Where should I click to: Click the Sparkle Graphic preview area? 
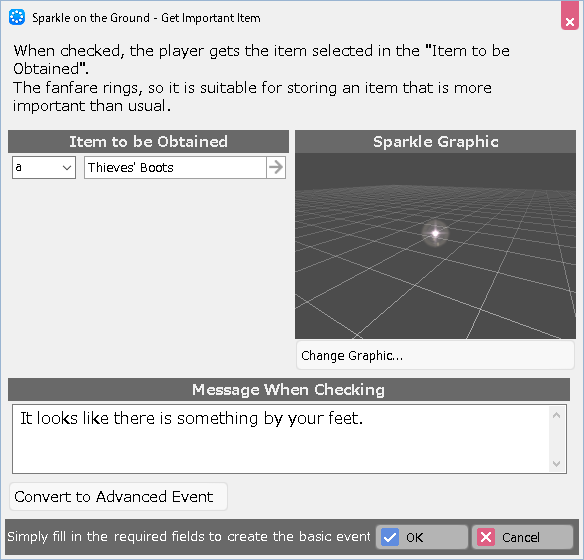[435, 246]
